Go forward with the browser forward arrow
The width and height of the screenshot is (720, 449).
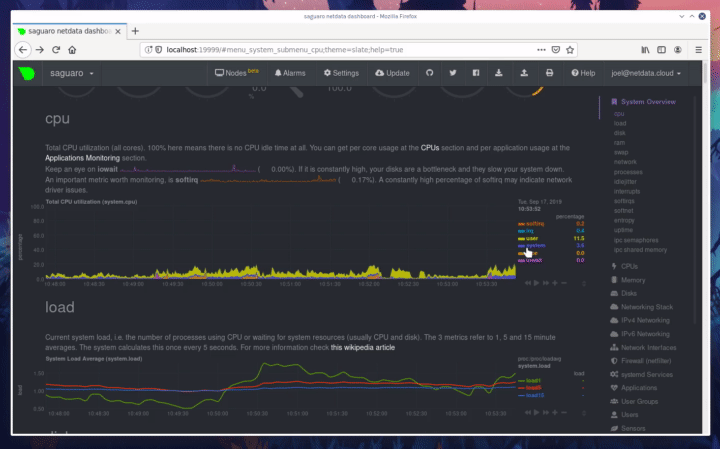pyautogui.click(x=40, y=50)
